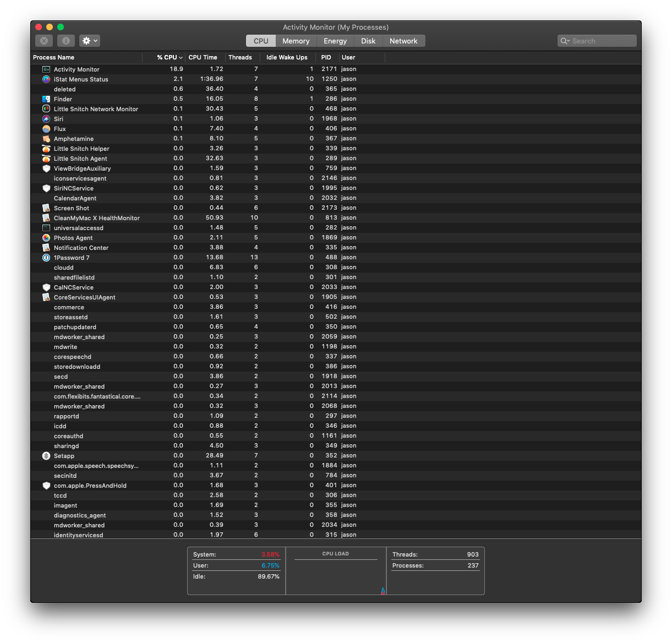This screenshot has height=643, width=672.
Task: Click the Siri process icon
Action: pos(46,119)
